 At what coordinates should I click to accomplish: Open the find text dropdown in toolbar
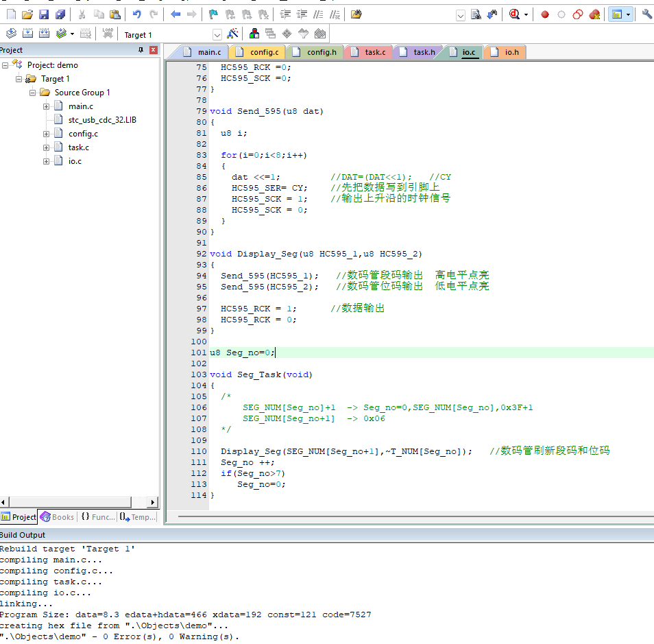point(461,16)
